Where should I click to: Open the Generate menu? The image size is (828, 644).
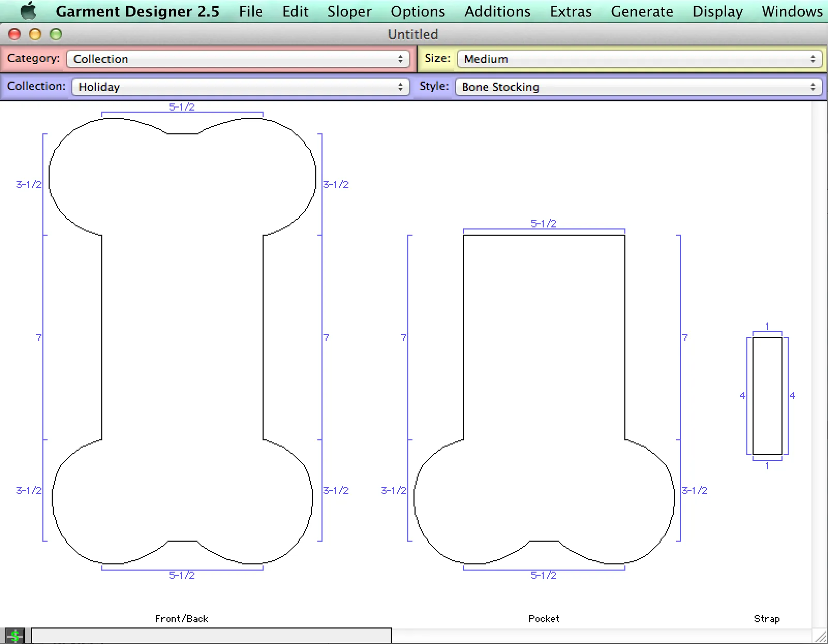coord(642,11)
